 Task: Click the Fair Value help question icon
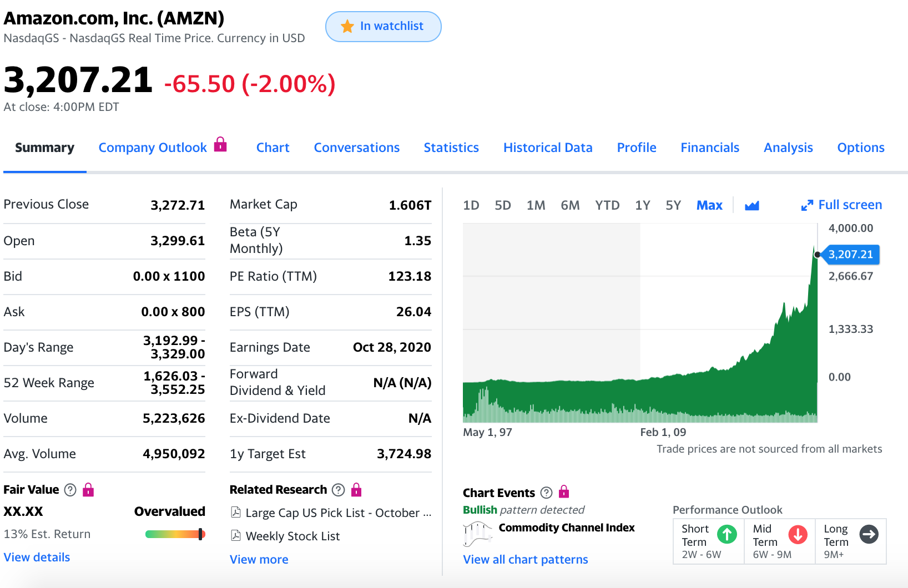coord(70,490)
